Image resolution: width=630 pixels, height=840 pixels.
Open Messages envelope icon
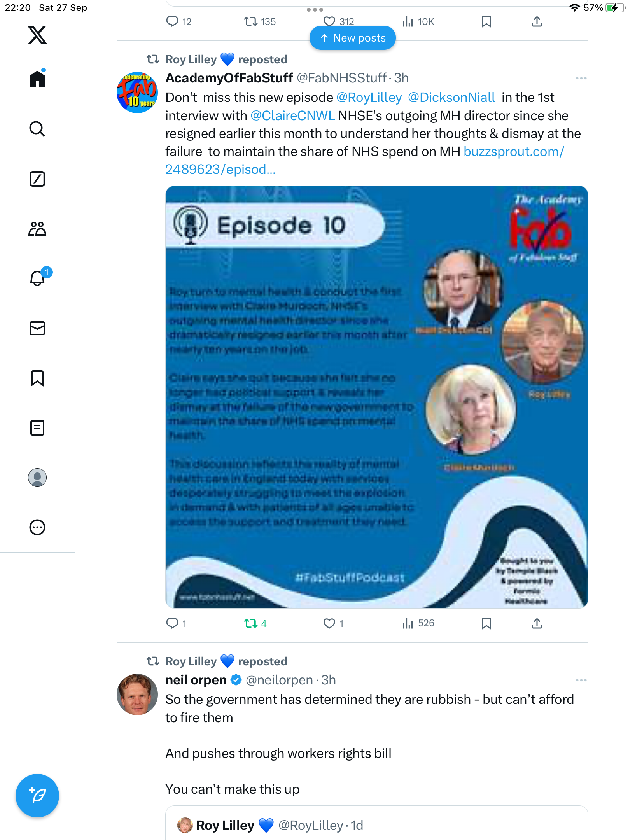(37, 328)
